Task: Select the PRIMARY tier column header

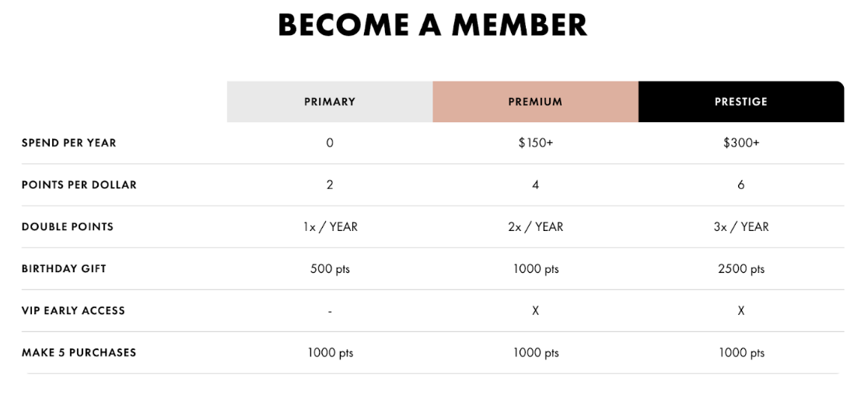Action: [329, 102]
